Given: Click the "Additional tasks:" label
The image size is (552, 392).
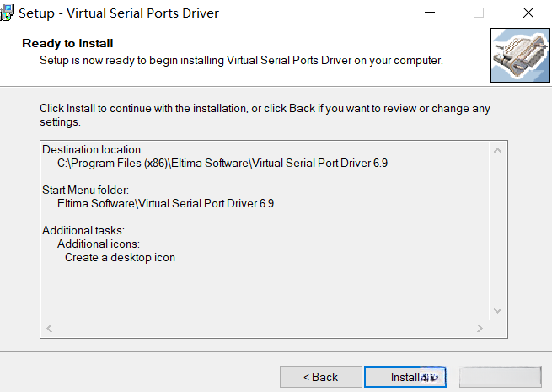Looking at the screenshot, I should pyautogui.click(x=83, y=230).
